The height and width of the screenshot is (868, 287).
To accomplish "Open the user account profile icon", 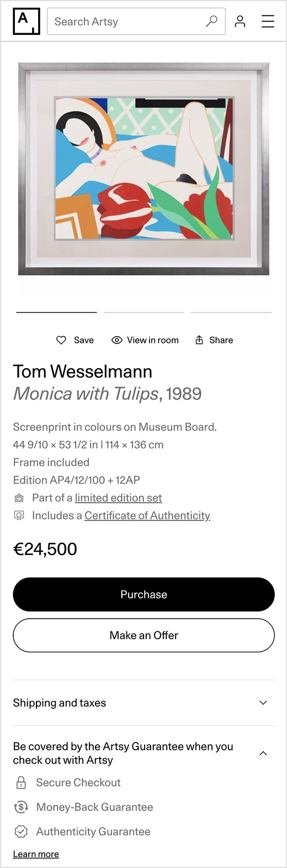I will pyautogui.click(x=240, y=22).
